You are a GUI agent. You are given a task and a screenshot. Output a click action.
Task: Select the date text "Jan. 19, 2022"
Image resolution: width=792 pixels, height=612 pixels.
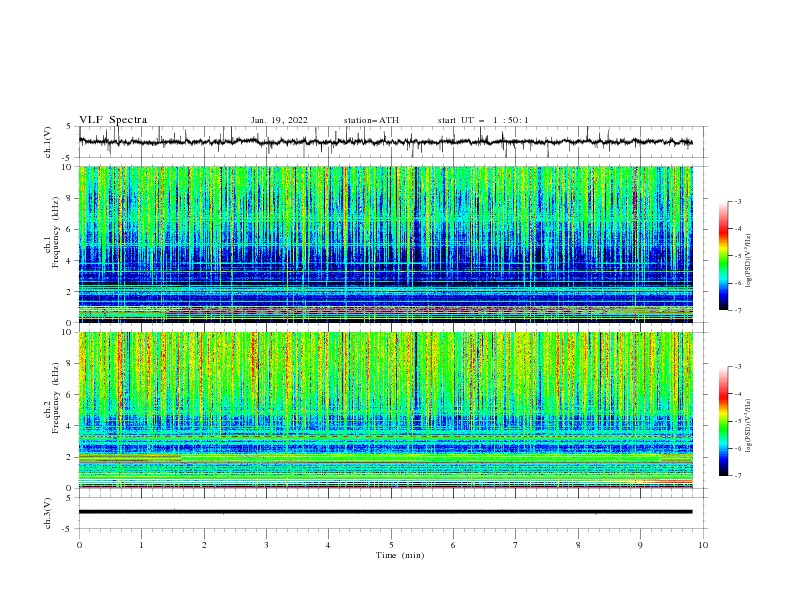pyautogui.click(x=279, y=120)
